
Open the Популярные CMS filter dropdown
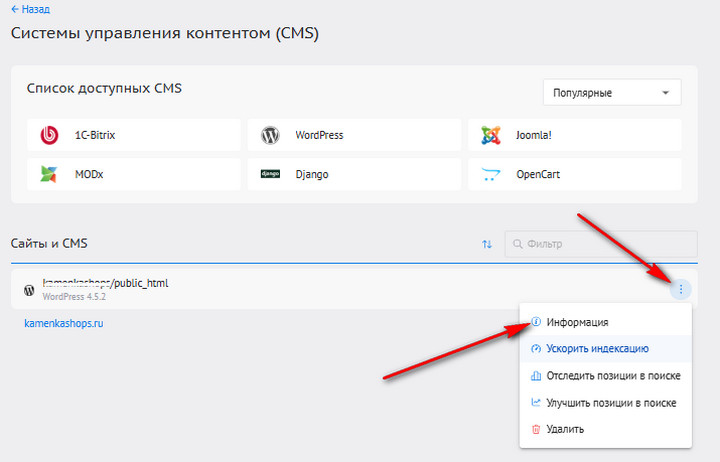(612, 93)
